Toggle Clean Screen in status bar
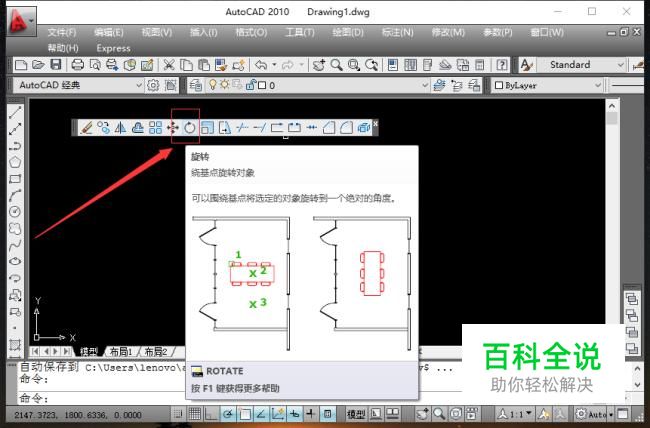Screen dimensions: 650x428 [622, 413]
